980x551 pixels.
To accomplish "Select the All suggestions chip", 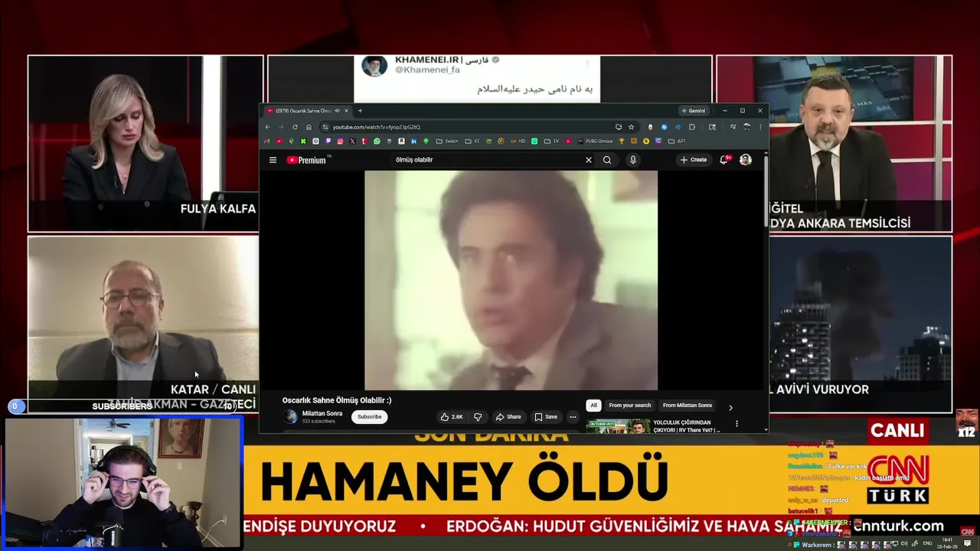I will [x=593, y=406].
